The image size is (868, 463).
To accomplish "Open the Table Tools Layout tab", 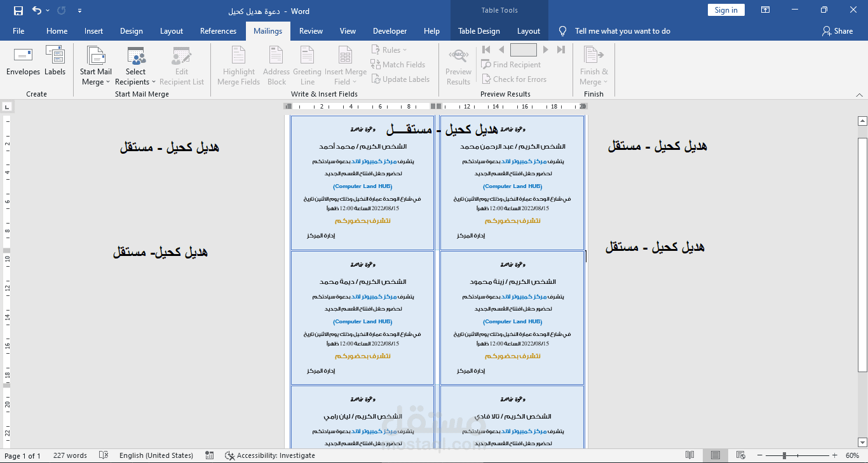I will 529,30.
